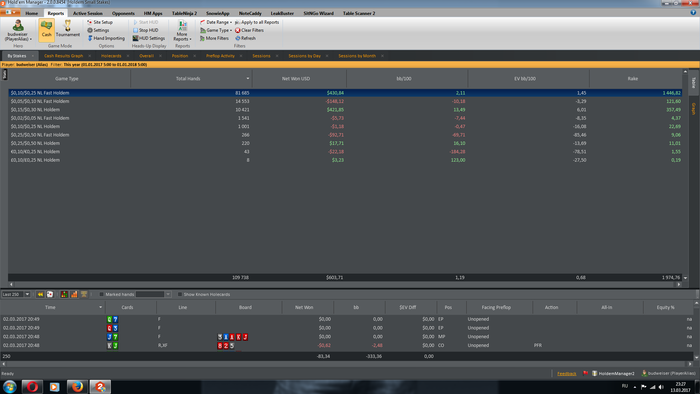
Task: Toggle Show Known Holecards checkbox
Action: (x=179, y=294)
